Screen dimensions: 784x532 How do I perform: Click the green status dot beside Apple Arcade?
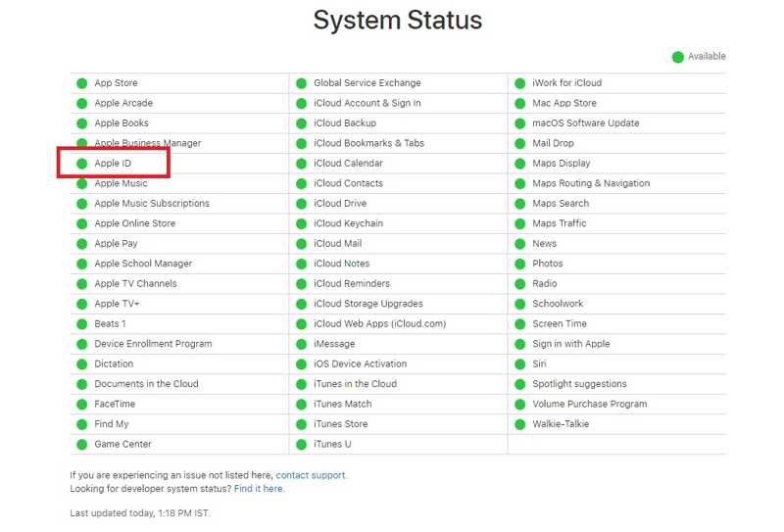tap(82, 103)
